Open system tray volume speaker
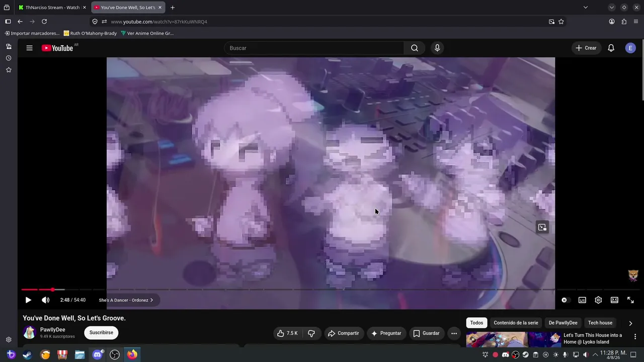644x362 pixels. (586, 355)
